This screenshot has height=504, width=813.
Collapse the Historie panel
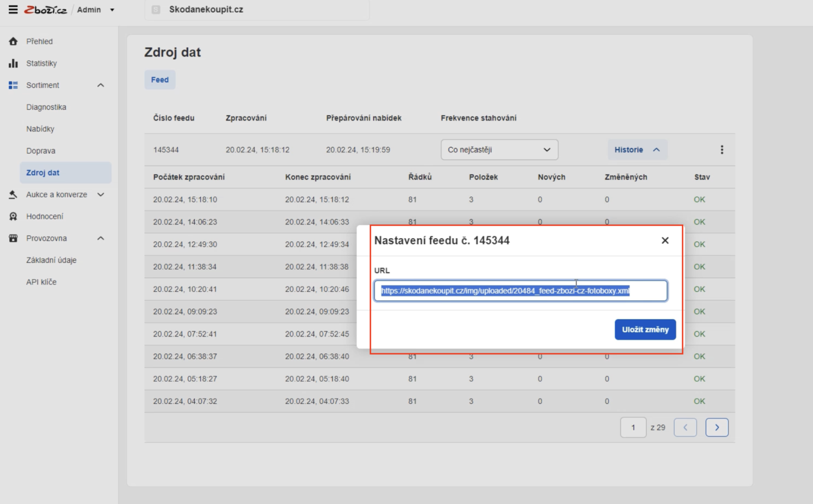tap(637, 150)
